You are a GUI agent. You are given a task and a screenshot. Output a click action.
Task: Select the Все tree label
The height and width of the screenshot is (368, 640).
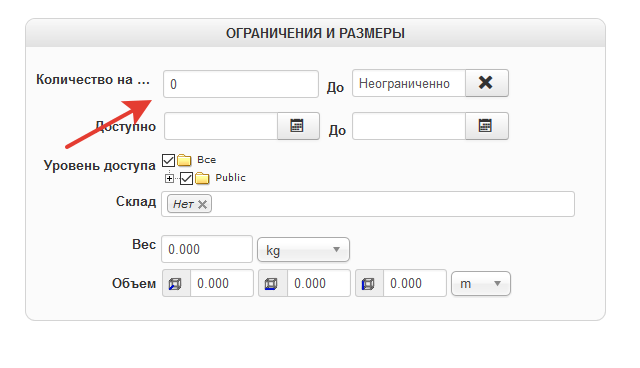point(207,160)
